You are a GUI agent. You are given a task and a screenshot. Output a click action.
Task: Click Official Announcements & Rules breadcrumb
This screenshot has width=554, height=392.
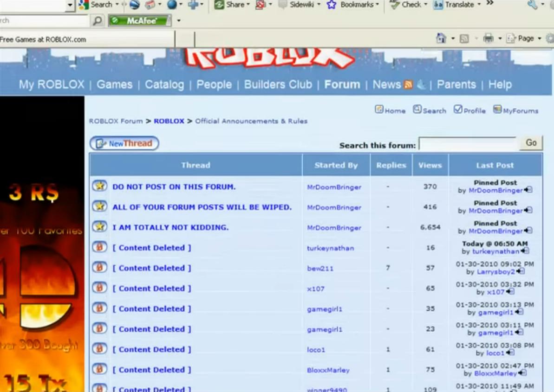click(251, 121)
